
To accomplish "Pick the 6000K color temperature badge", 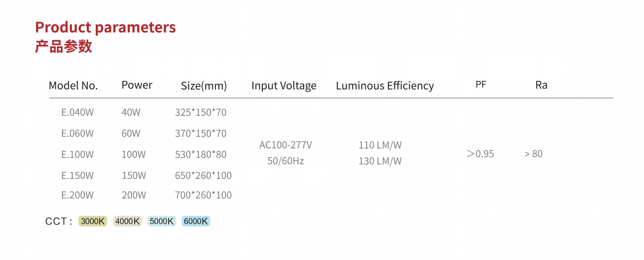I will 196,221.
